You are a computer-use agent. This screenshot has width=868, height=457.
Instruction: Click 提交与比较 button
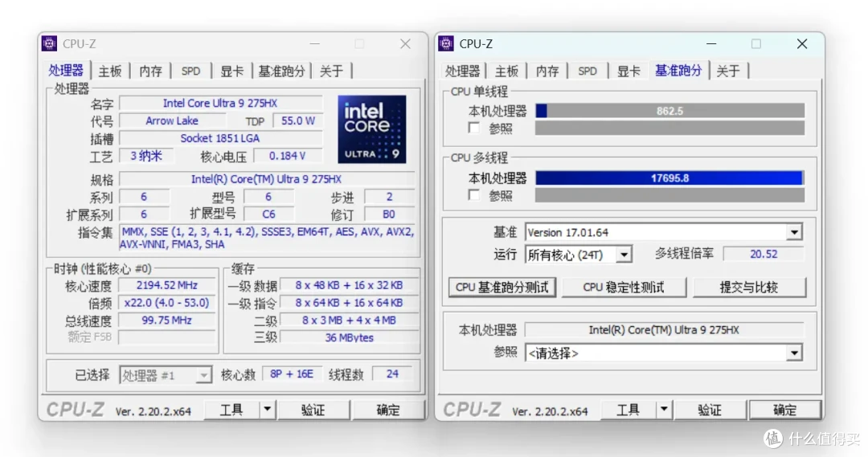[x=749, y=288]
